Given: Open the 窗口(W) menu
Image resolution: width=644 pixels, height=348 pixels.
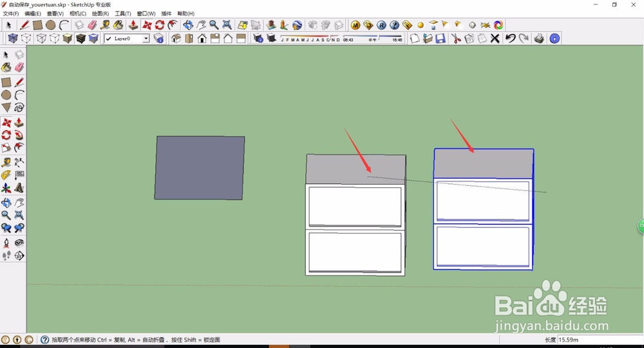Looking at the screenshot, I should click(x=146, y=14).
